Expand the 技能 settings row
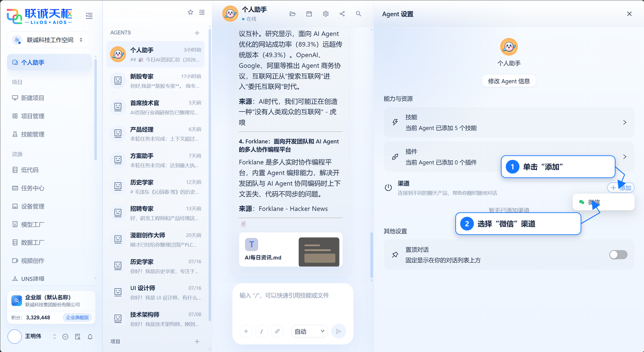644x352 pixels. [509, 122]
